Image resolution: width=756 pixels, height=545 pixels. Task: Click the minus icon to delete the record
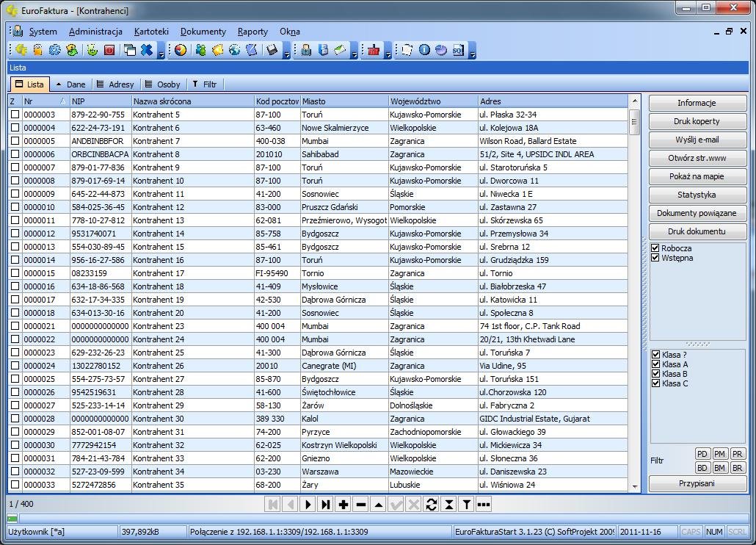(x=360, y=505)
